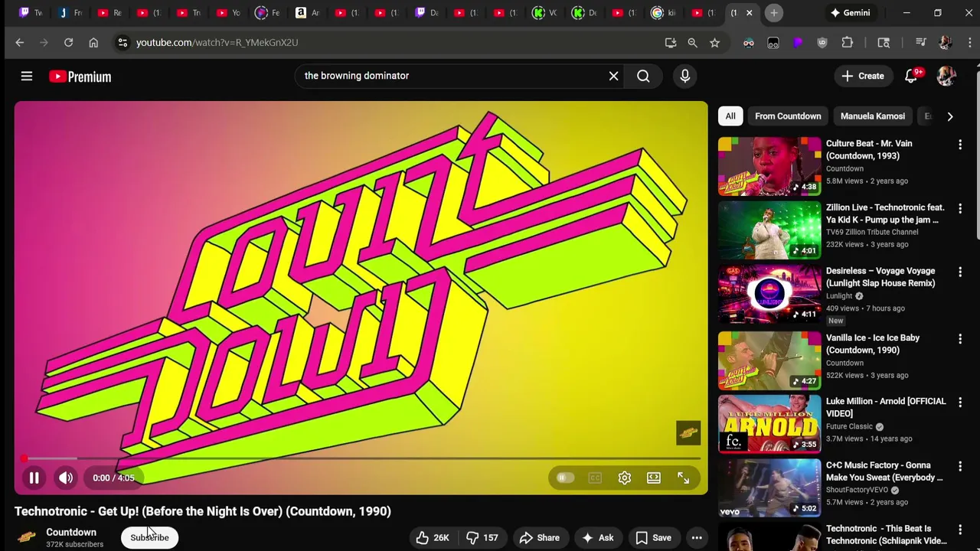This screenshot has height=551, width=980.
Task: Search with voice microphone icon
Action: (684, 76)
